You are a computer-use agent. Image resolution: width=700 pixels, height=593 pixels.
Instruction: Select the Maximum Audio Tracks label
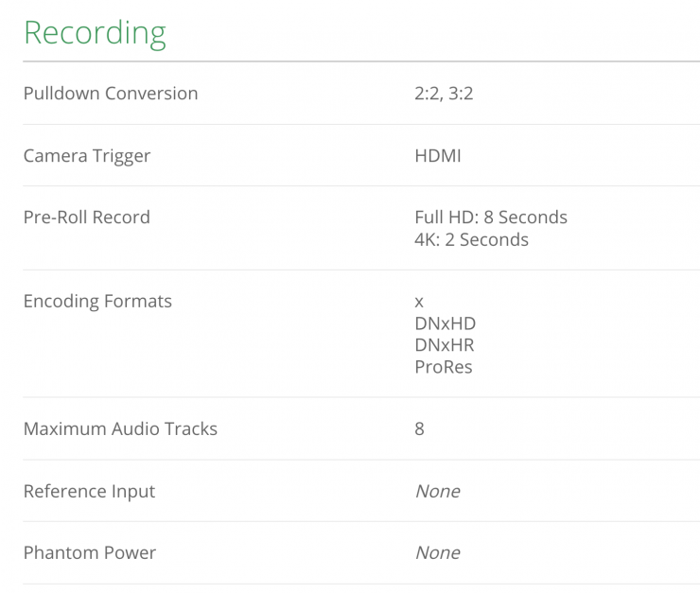120,429
